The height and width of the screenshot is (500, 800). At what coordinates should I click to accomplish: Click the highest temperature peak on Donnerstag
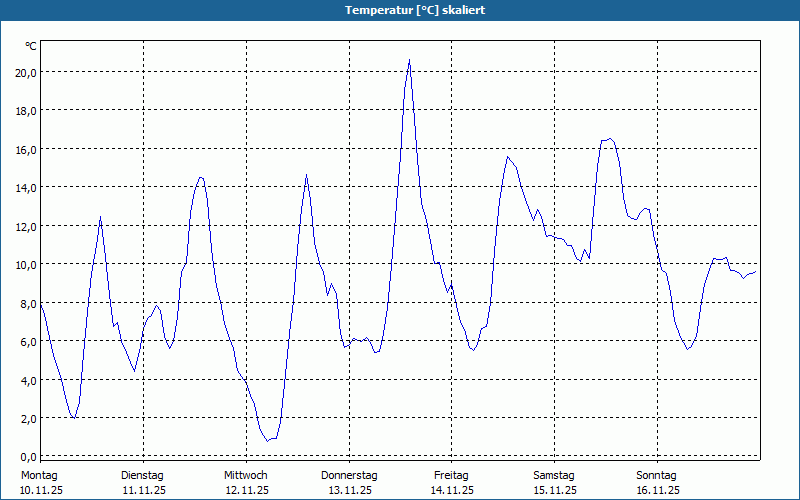[x=409, y=60]
